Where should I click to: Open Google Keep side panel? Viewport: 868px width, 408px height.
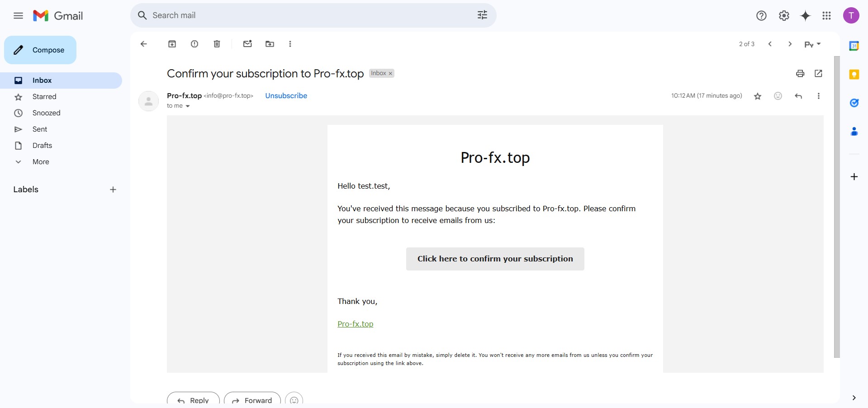coord(854,75)
